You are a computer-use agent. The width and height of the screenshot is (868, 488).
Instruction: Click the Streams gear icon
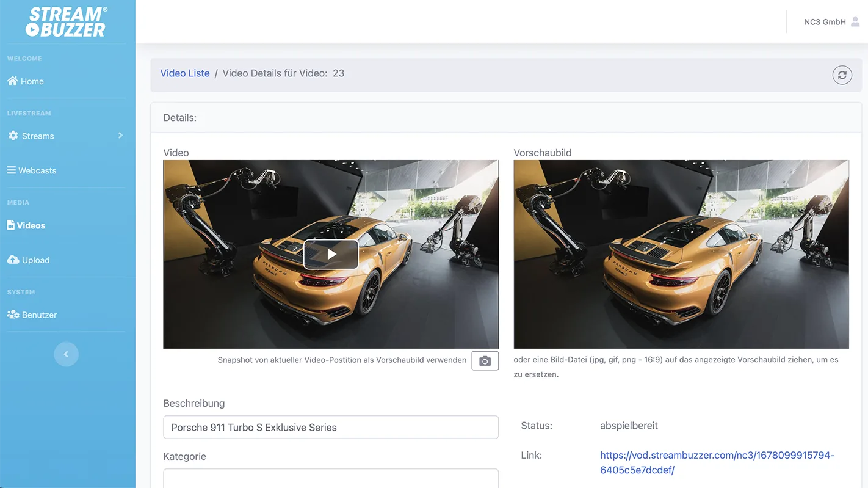[13, 136]
